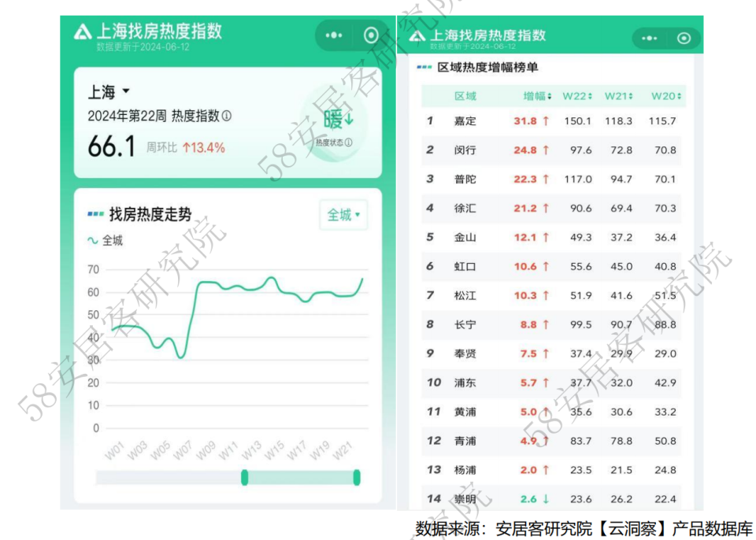This screenshot has width=756, height=540.
Task: Open the 上海 city dropdown
Action: [109, 91]
